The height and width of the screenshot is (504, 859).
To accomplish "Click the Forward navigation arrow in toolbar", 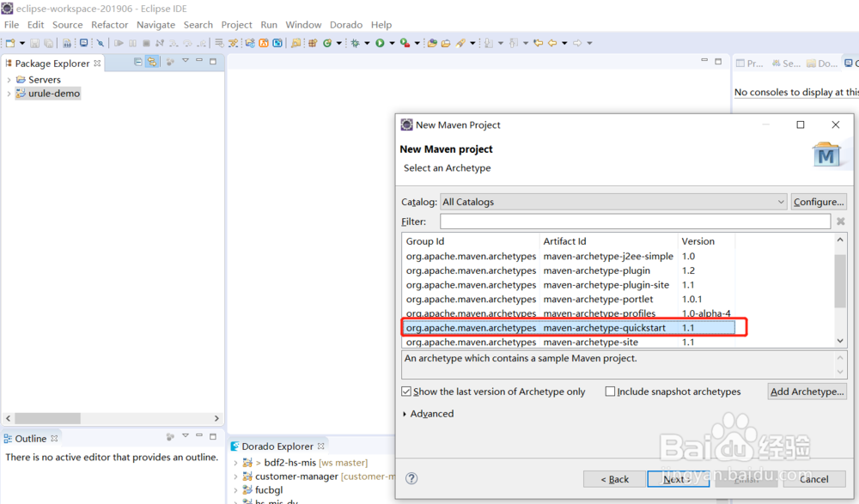I will tap(577, 43).
